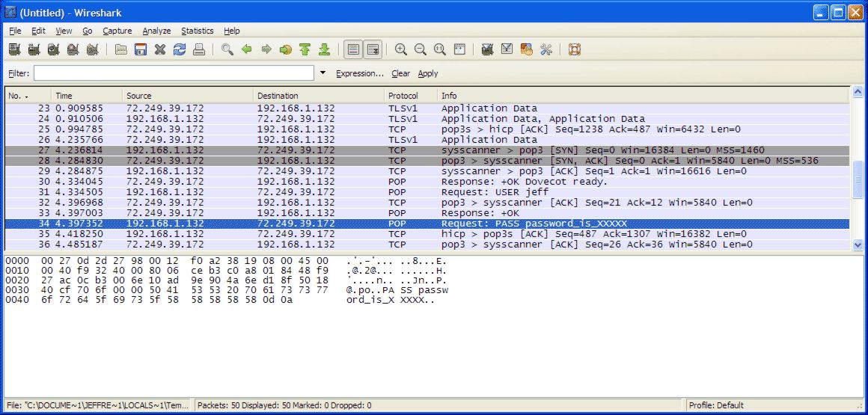This screenshot has width=868, height=415.
Task: Open help with the lifebuoy icon
Action: click(574, 50)
